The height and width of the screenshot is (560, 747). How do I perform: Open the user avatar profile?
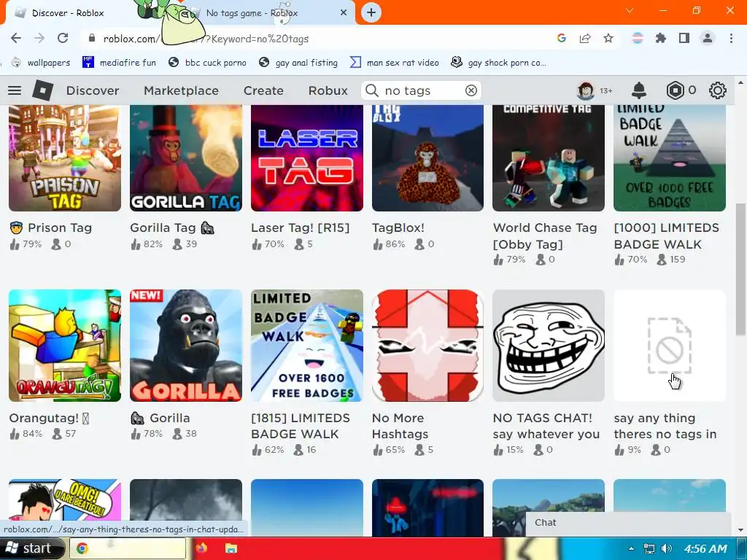pyautogui.click(x=586, y=90)
